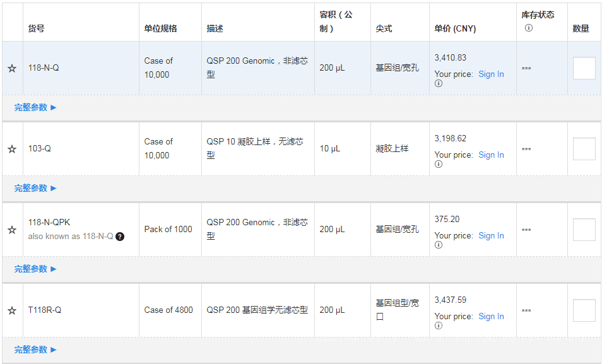This screenshot has width=602, height=364.
Task: Click Sign In link for 103-Q price
Action: click(x=491, y=155)
